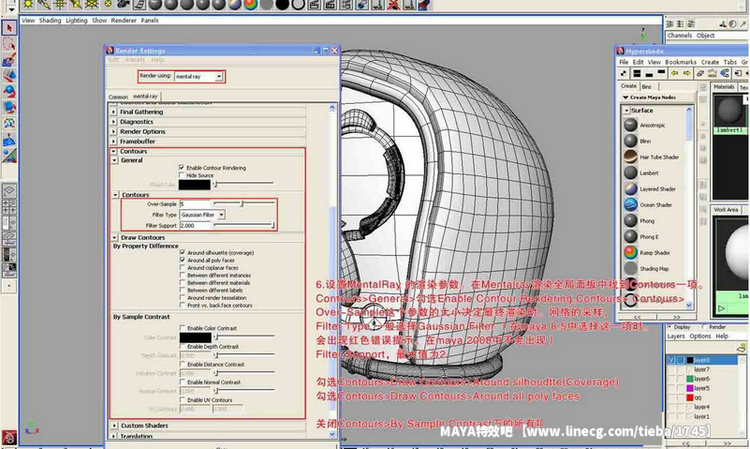Show top and bottom tabs layout in Hypershade

[x=637, y=73]
